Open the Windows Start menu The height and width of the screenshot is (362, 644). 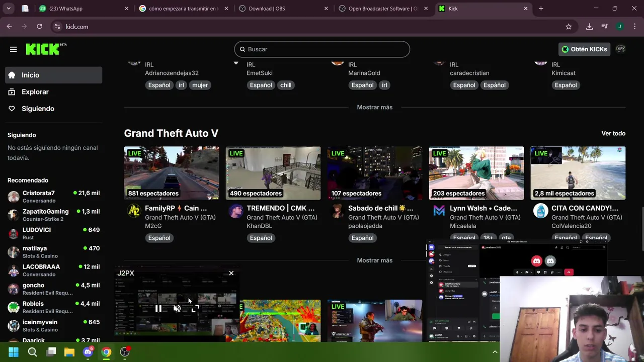point(14,352)
